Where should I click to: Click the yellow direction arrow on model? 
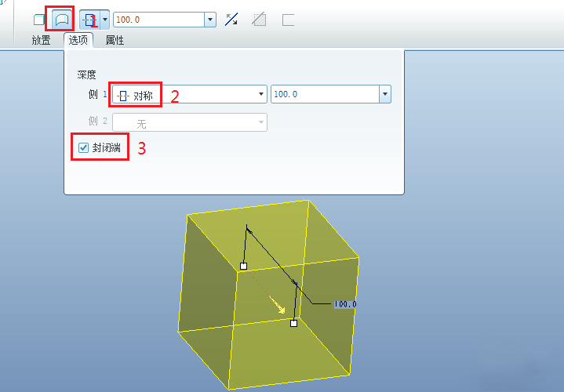[x=278, y=305]
